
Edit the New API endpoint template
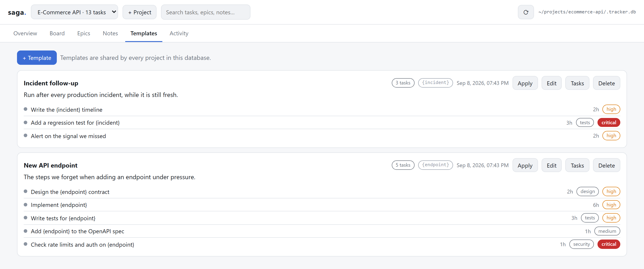(551, 165)
